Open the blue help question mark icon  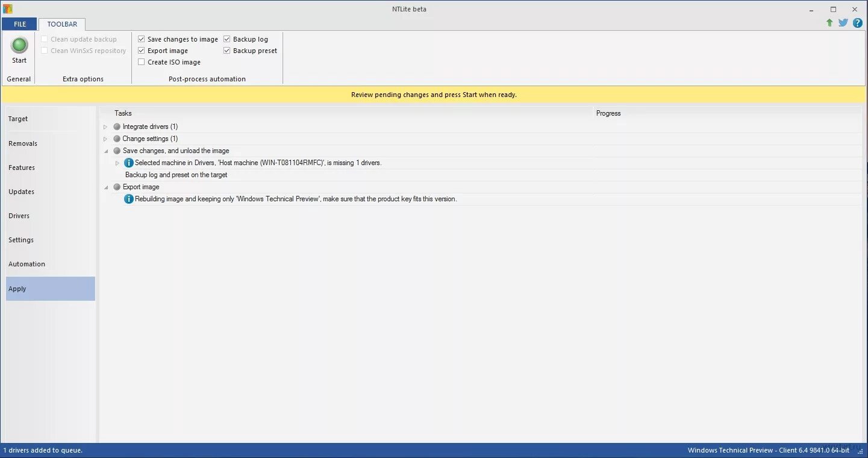tap(857, 23)
